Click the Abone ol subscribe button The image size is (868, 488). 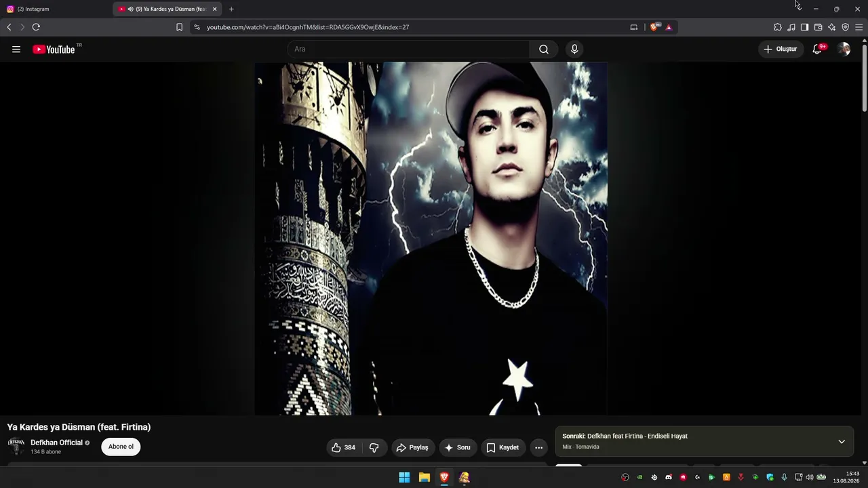[x=121, y=447]
